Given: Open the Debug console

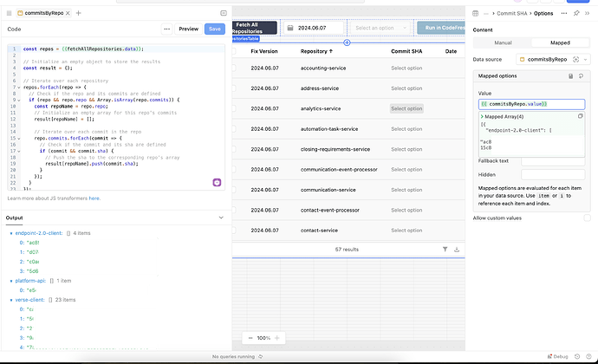Looking at the screenshot, I should click(557, 357).
